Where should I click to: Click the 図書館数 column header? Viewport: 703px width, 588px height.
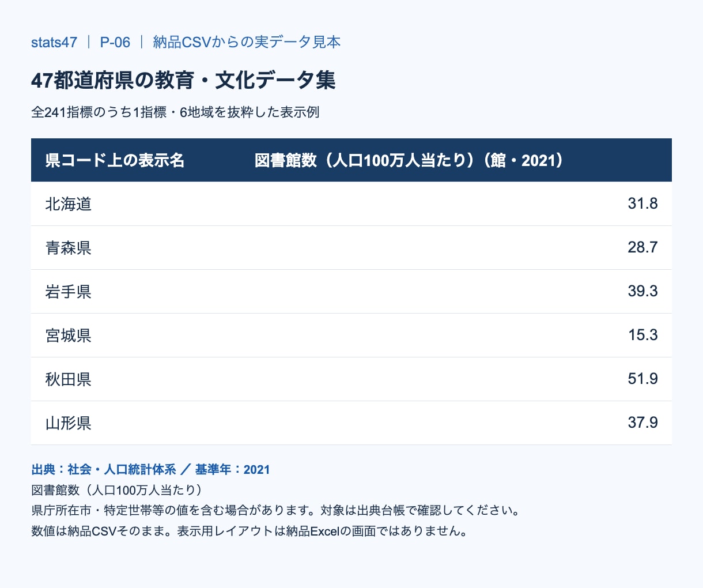pos(409,160)
